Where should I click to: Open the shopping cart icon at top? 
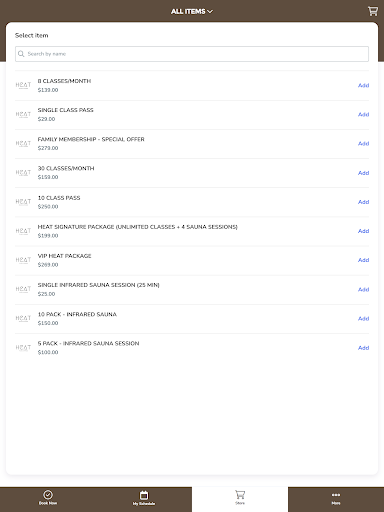pos(373,11)
